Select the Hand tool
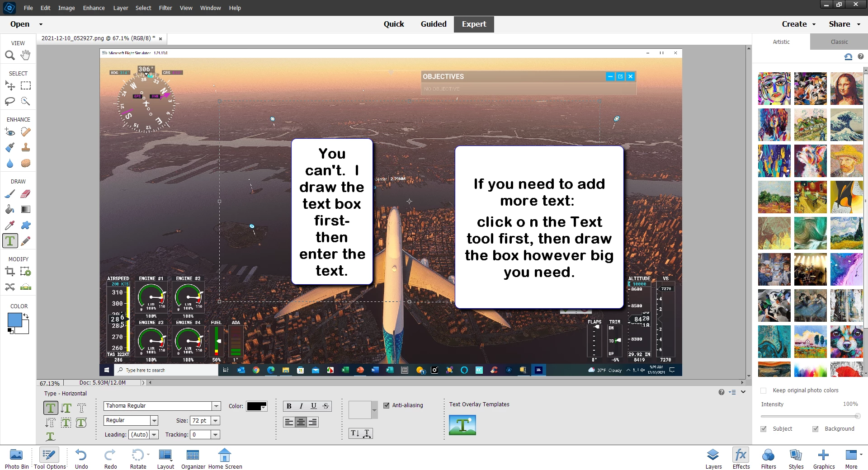Image resolution: width=868 pixels, height=470 pixels. (26, 55)
